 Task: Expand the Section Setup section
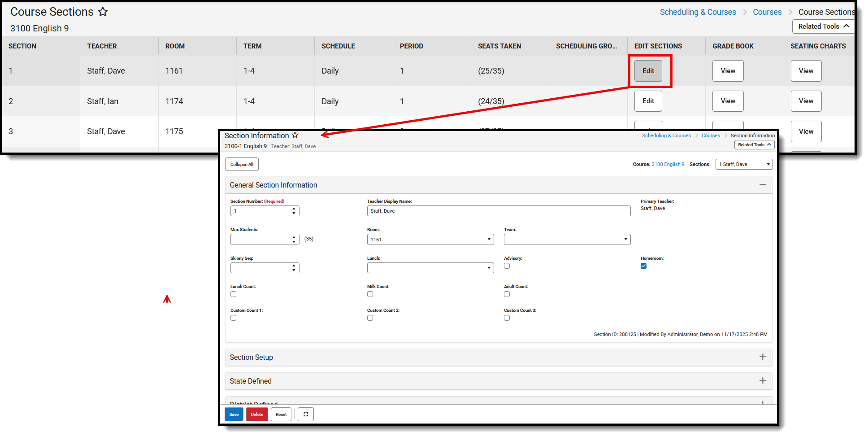(x=763, y=357)
